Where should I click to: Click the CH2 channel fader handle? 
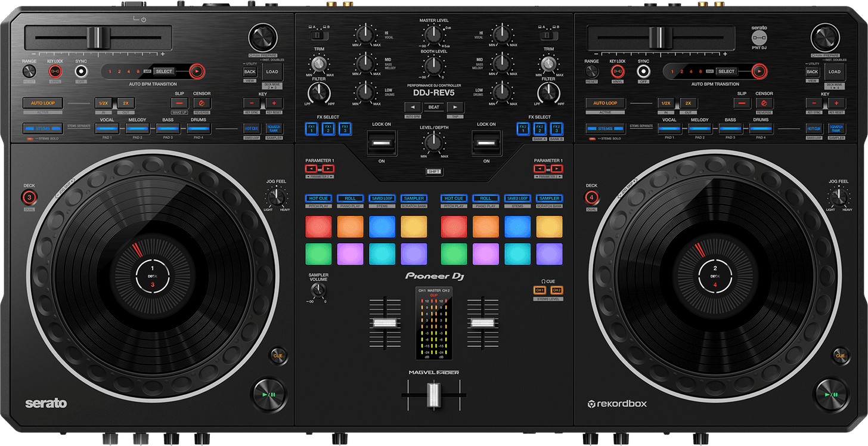(482, 323)
